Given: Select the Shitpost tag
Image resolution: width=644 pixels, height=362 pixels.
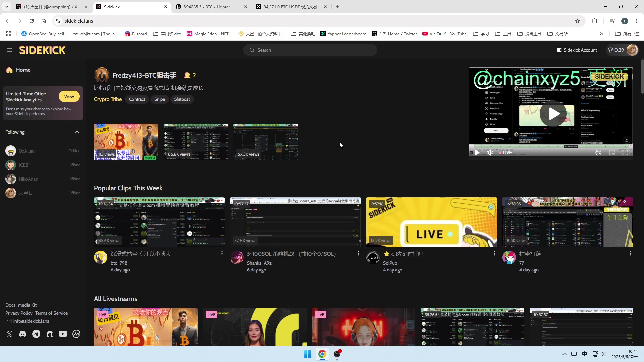Looking at the screenshot, I should pyautogui.click(x=182, y=99).
